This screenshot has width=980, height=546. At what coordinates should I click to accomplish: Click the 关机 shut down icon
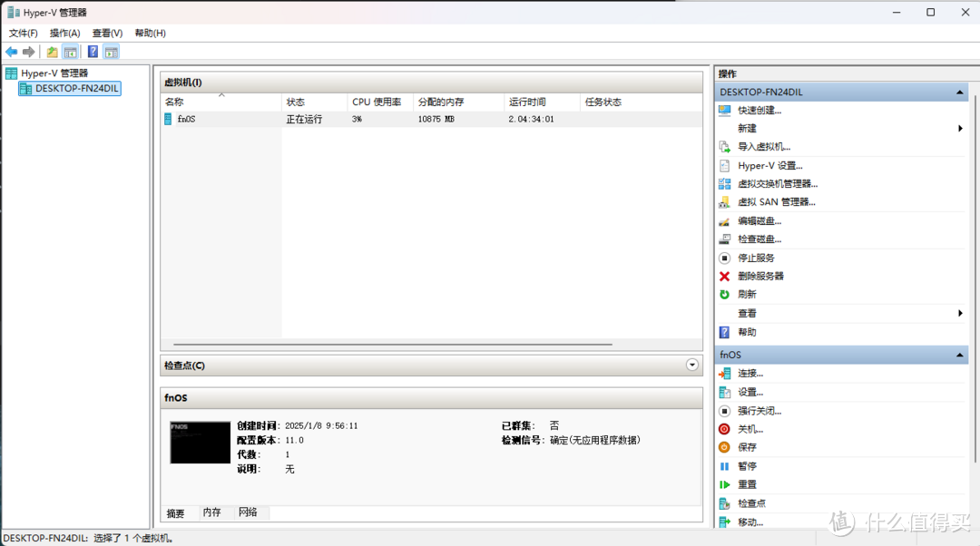point(724,429)
